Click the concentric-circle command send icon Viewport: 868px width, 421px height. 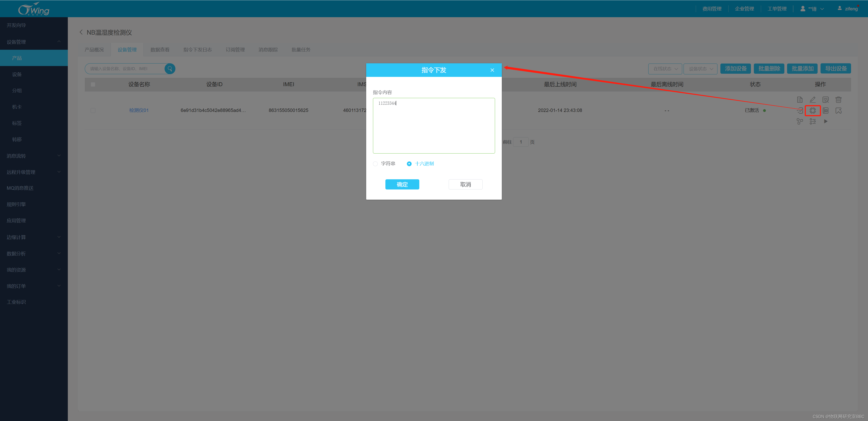pos(812,111)
